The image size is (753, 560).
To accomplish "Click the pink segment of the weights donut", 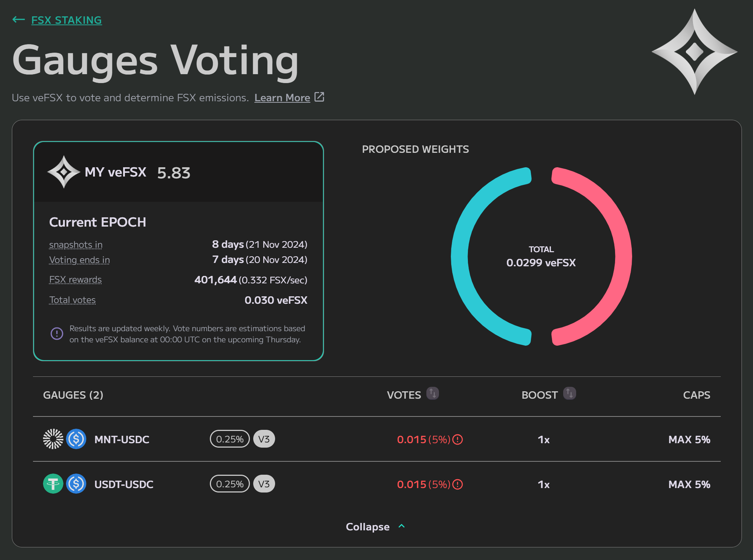I will [623, 256].
